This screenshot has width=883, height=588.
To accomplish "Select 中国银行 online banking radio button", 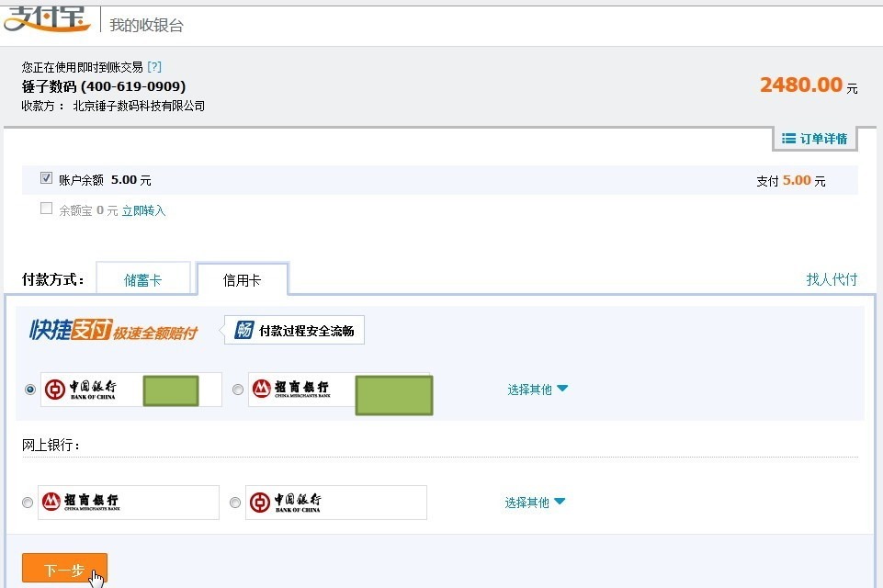I will tap(235, 503).
